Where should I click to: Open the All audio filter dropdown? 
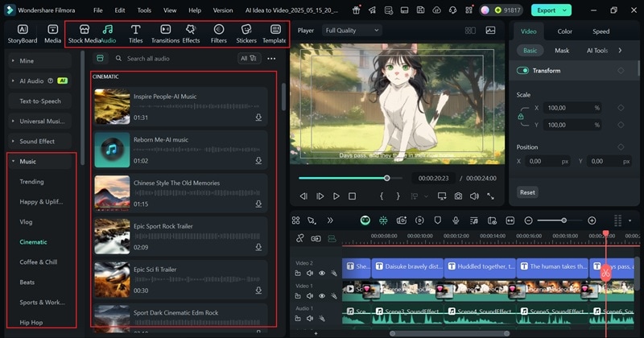[249, 58]
